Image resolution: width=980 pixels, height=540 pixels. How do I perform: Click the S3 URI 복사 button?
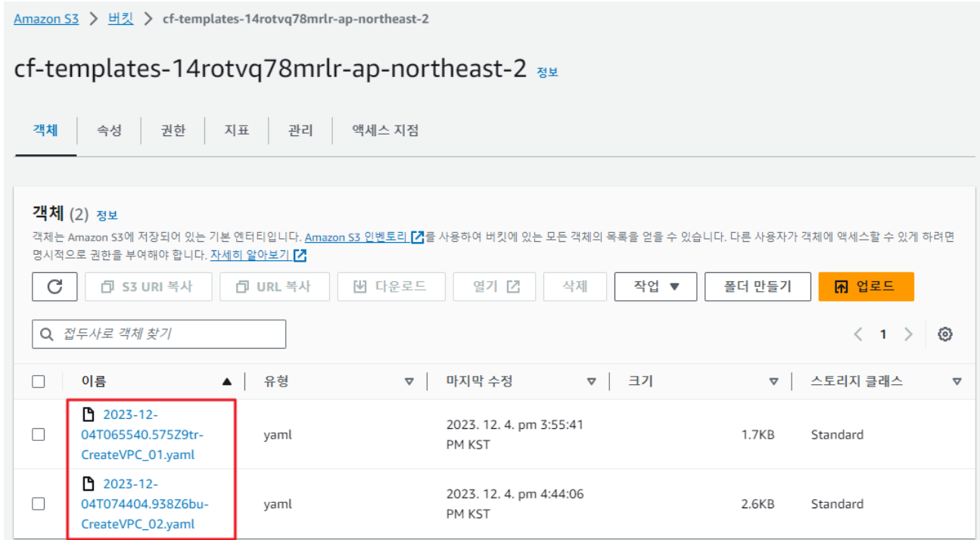[x=148, y=287]
